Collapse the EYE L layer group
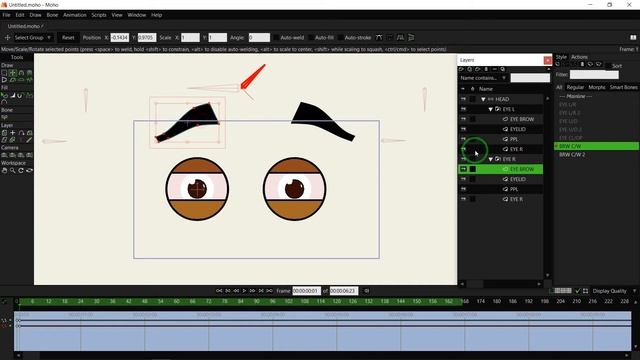 click(x=491, y=109)
